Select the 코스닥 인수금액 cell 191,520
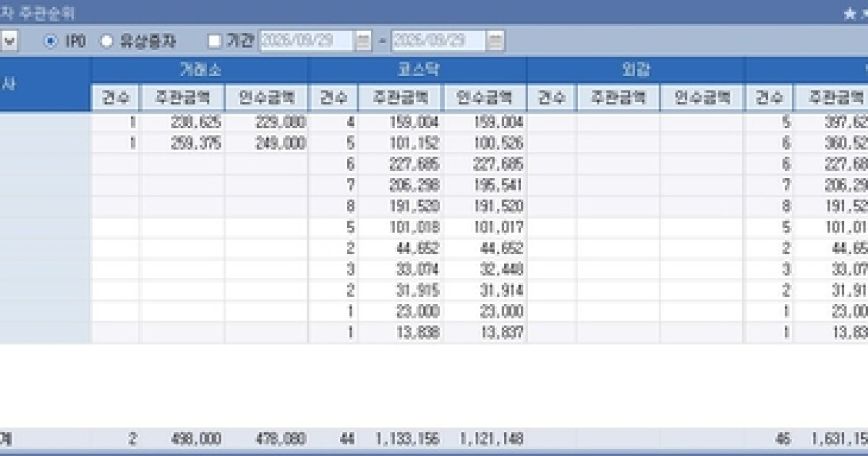 tap(485, 207)
